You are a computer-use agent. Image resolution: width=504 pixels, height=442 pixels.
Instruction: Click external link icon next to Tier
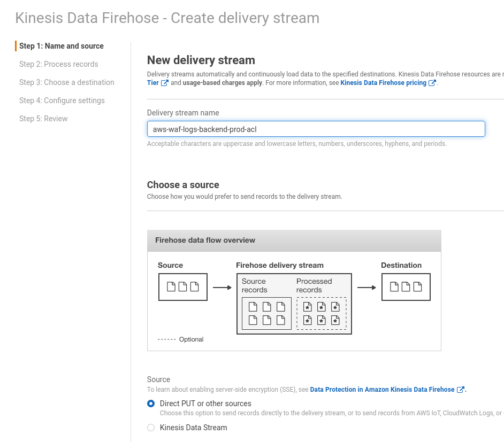(x=165, y=83)
